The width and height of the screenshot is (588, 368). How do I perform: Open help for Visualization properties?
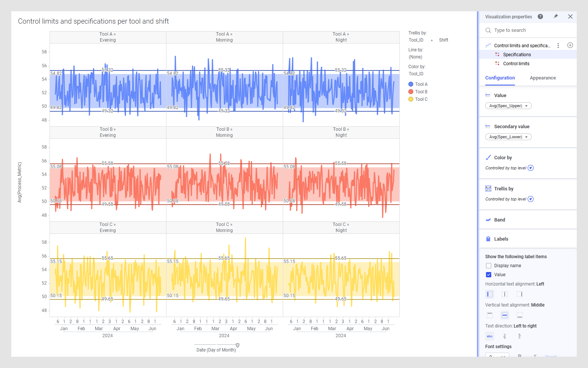(x=540, y=16)
